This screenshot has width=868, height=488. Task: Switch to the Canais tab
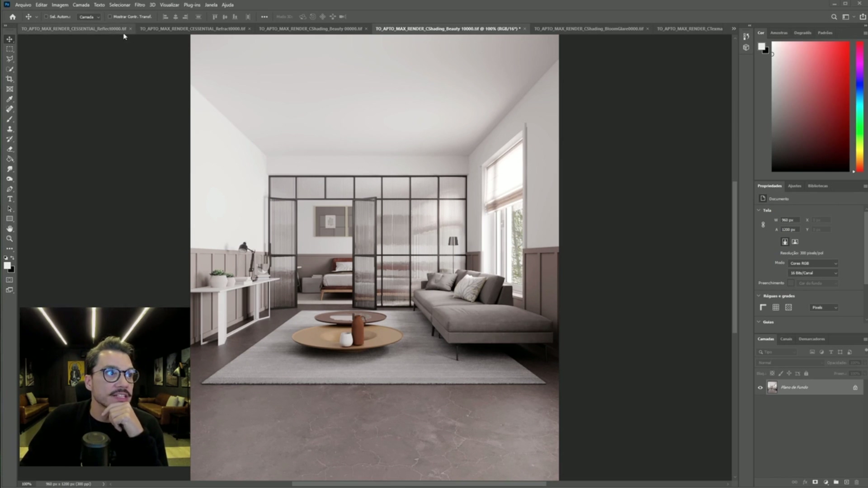coord(786,339)
